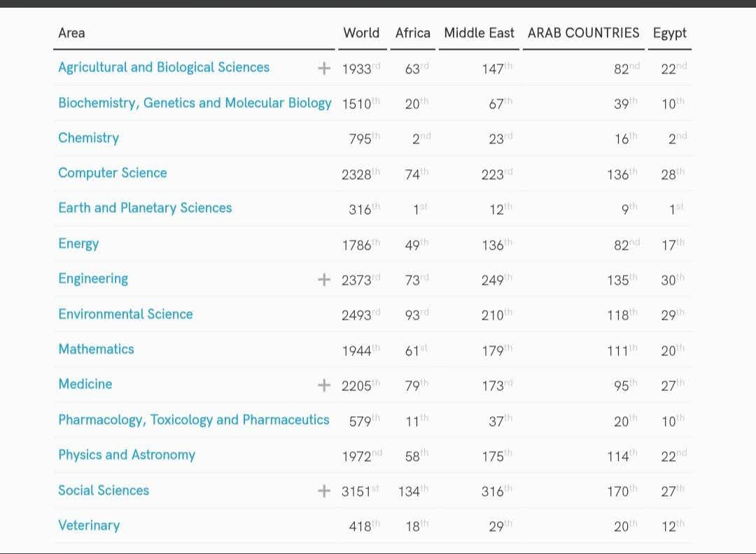Screen dimensions: 756x554
Task: Select Arab Countries rank 170th Social Sciences
Action: click(x=622, y=491)
